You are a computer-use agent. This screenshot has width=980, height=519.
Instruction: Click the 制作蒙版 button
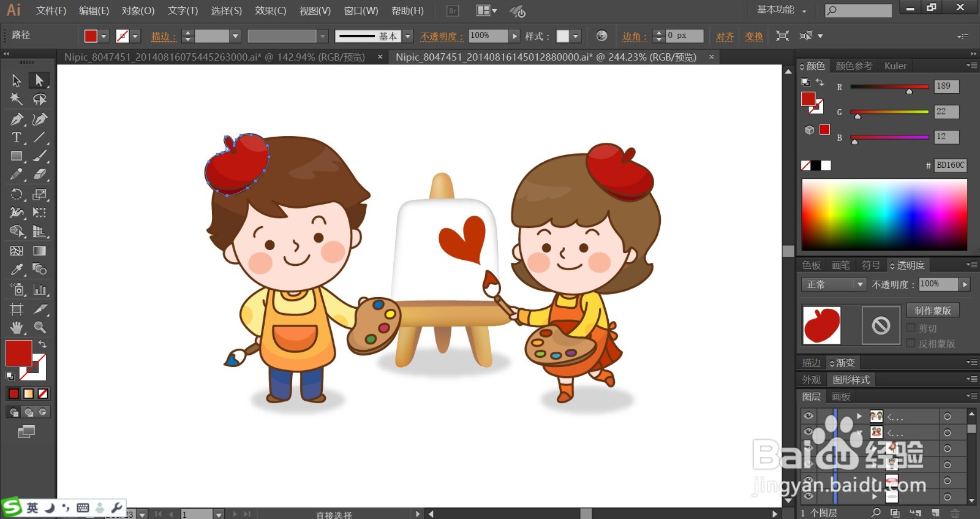click(x=933, y=311)
